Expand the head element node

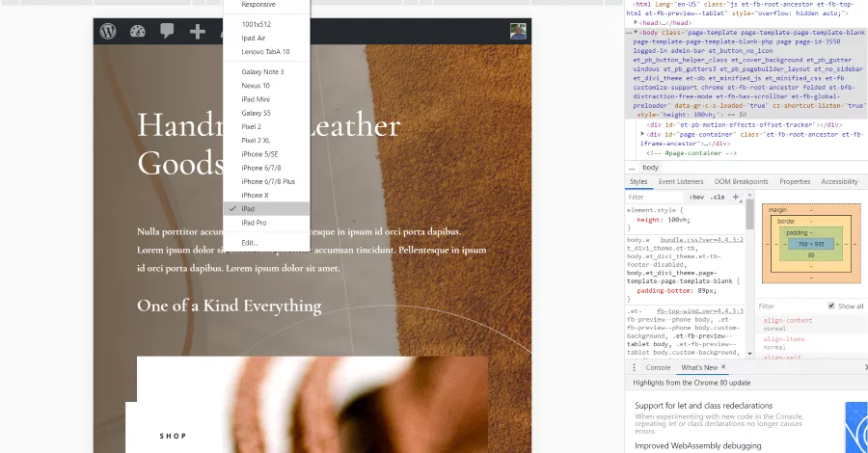point(636,23)
